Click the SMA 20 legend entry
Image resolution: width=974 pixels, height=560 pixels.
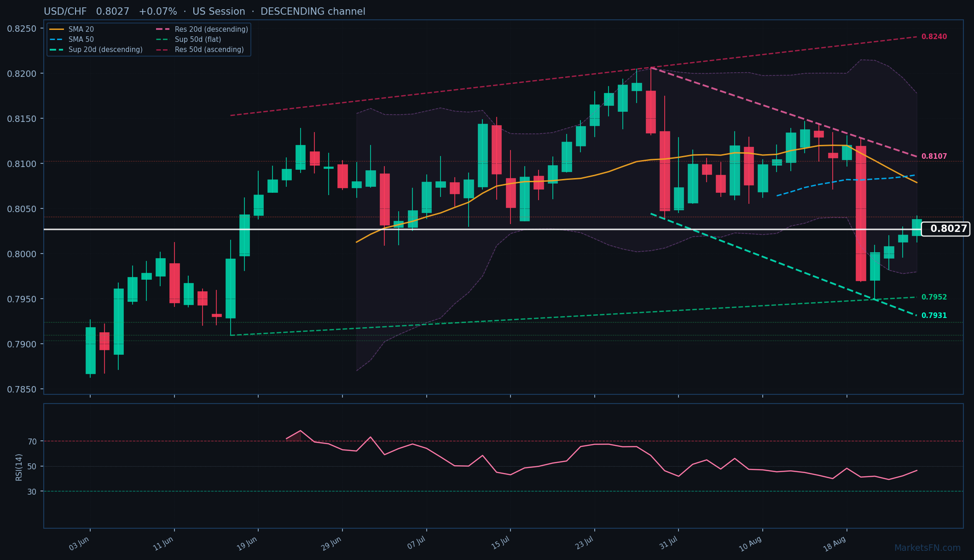71,29
